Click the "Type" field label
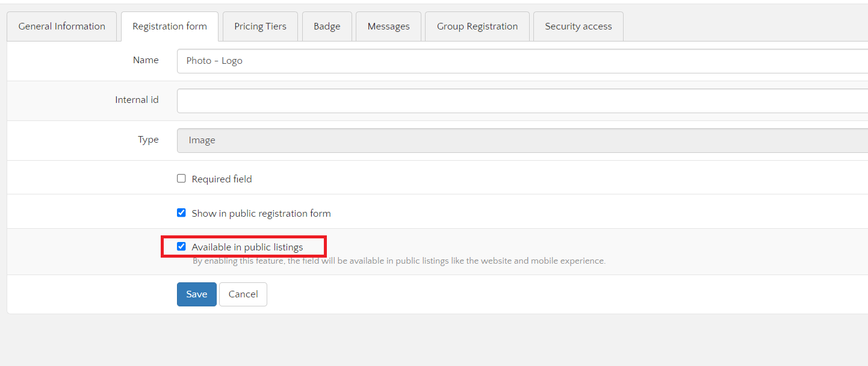The image size is (868, 366). pos(148,140)
